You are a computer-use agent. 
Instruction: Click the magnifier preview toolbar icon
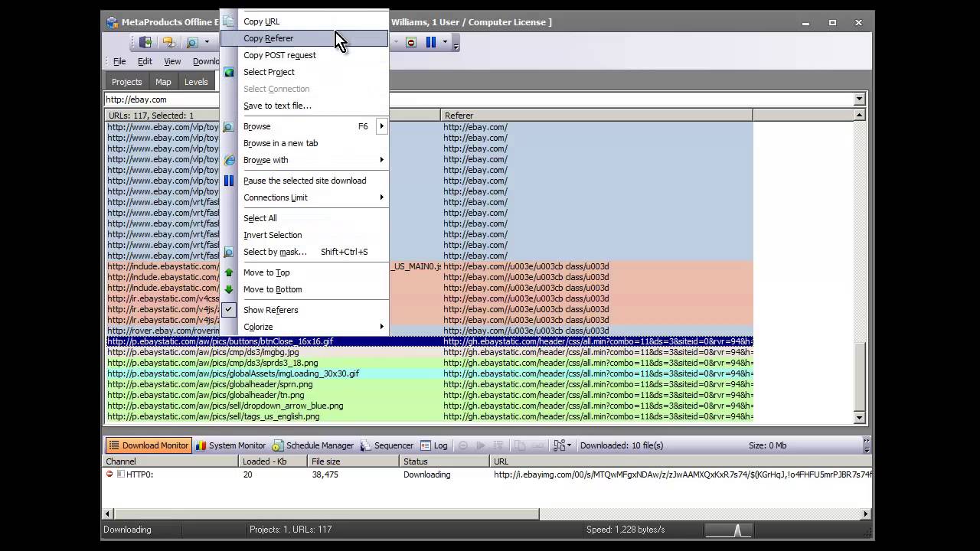192,42
